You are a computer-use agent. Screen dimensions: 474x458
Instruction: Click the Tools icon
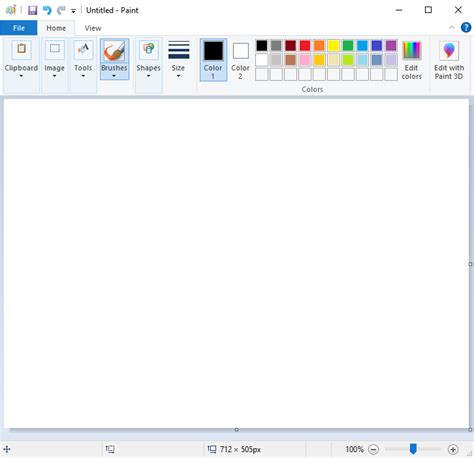coord(83,49)
